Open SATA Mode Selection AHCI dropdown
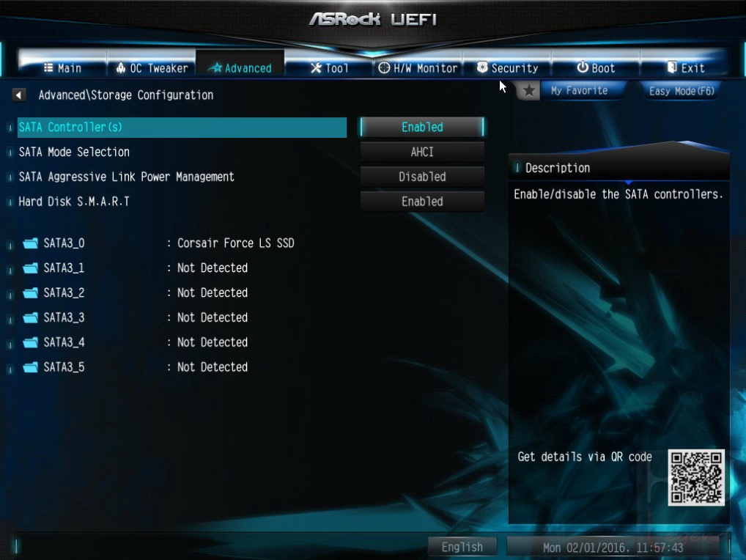Screen dimensions: 746x560 (x=422, y=152)
